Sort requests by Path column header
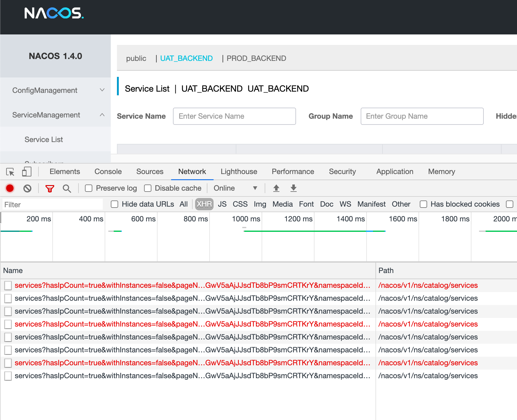Screen dimensions: 517x420 (x=446, y=271)
